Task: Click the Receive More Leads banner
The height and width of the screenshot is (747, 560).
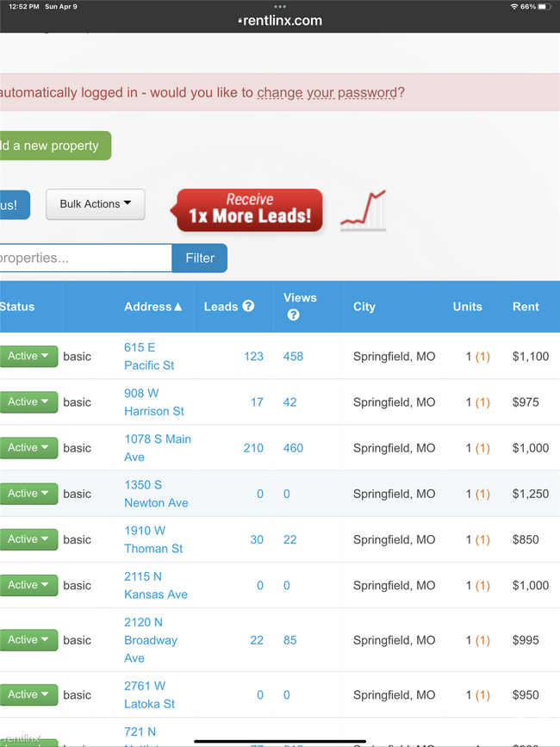Action: coord(250,209)
